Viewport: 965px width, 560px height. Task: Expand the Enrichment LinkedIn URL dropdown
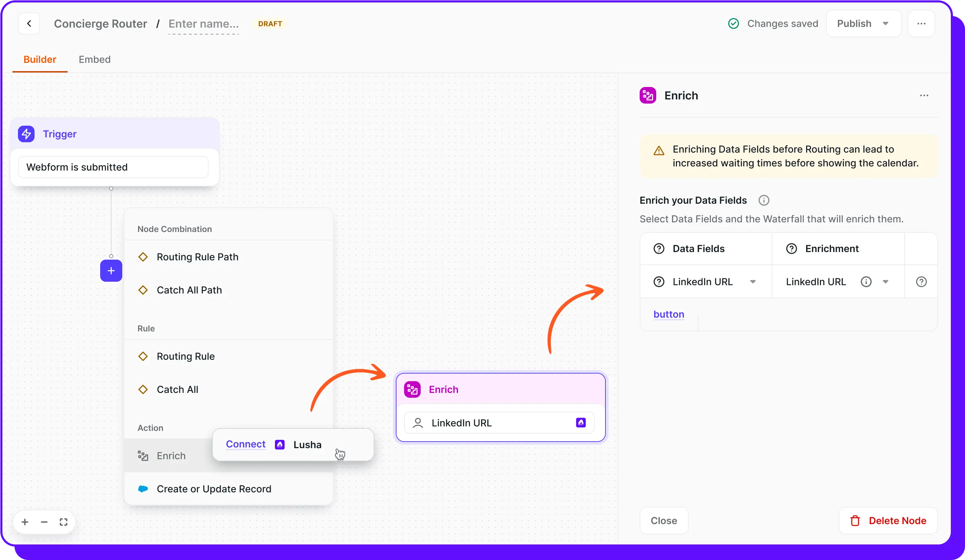point(885,282)
